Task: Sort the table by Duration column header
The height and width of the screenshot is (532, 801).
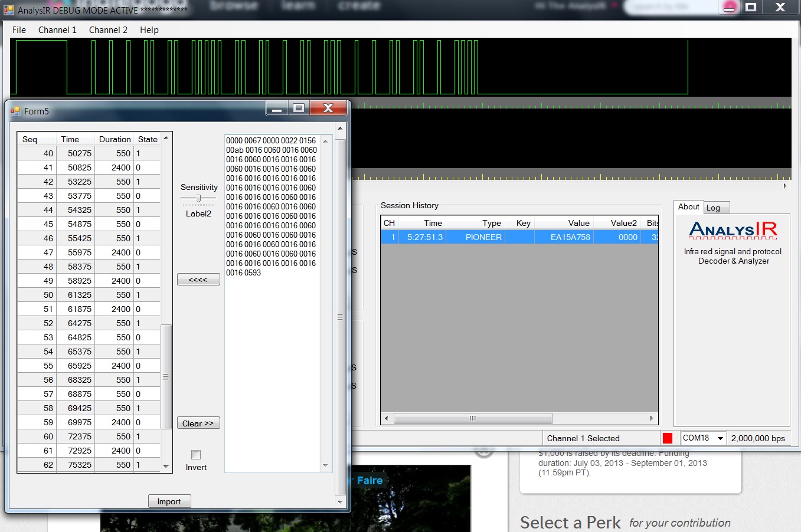Action: (x=115, y=139)
